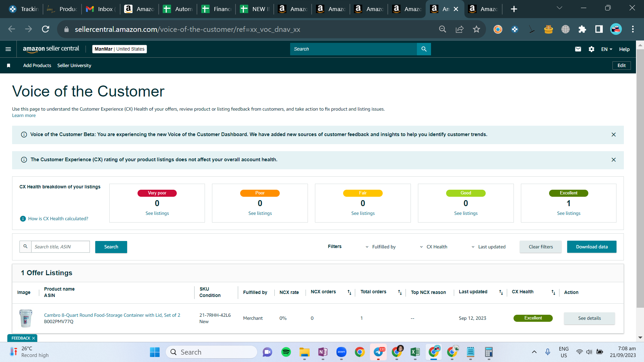
Task: Expand the Fulfilled by filter dropdown
Action: [381, 247]
